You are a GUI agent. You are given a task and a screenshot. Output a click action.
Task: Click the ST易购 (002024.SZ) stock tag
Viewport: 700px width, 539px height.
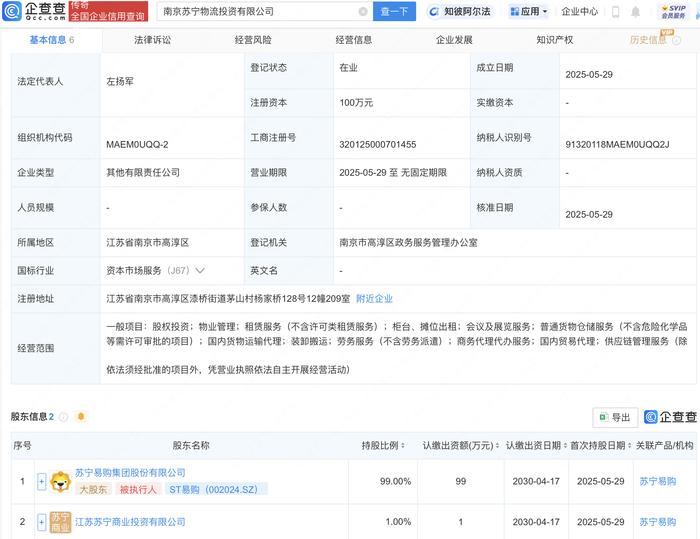(216, 489)
